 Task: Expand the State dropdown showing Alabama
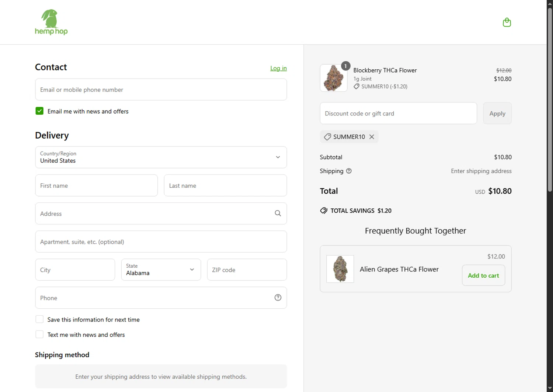click(x=161, y=270)
